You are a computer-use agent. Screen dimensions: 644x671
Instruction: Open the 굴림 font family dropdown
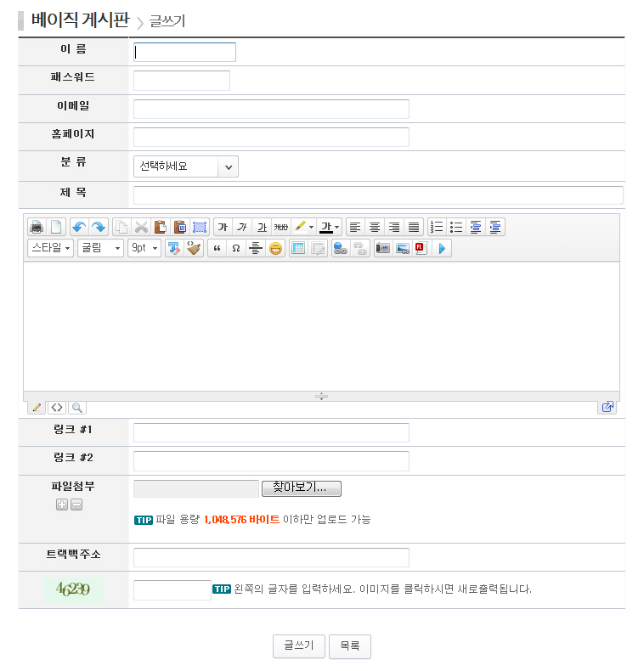point(100,248)
